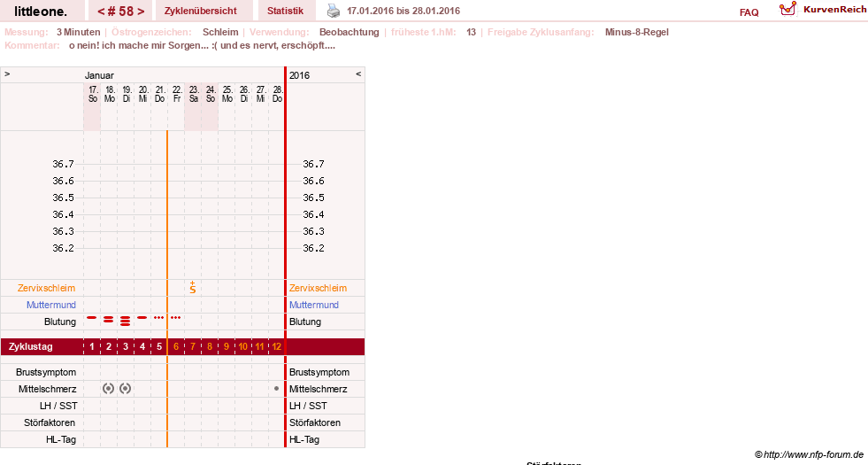Image resolution: width=868 pixels, height=465 pixels.
Task: Click the Minus-8-Regel value
Action: pos(636,32)
